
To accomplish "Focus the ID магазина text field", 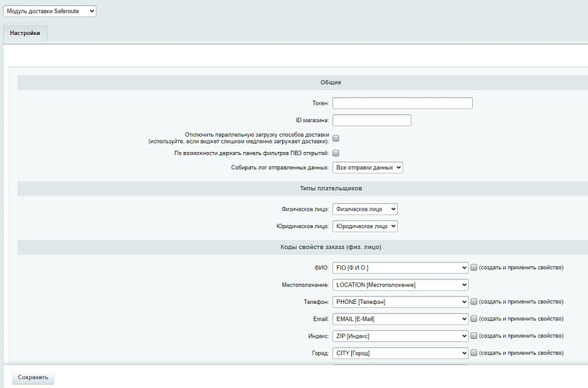I will [372, 120].
